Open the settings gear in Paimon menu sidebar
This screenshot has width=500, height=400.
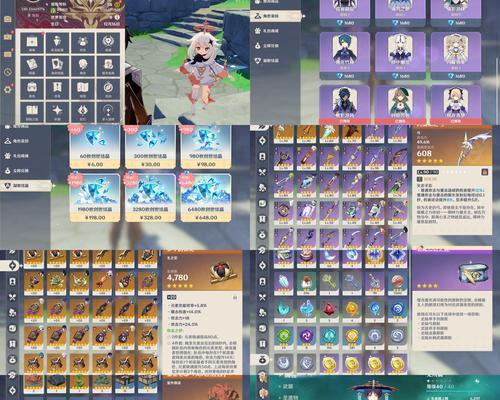point(8,89)
